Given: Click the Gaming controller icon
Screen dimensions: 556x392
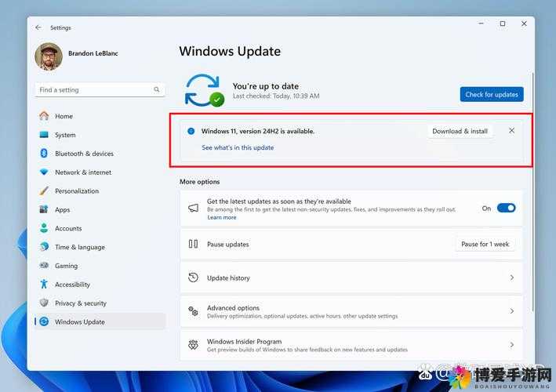Looking at the screenshot, I should (44, 265).
